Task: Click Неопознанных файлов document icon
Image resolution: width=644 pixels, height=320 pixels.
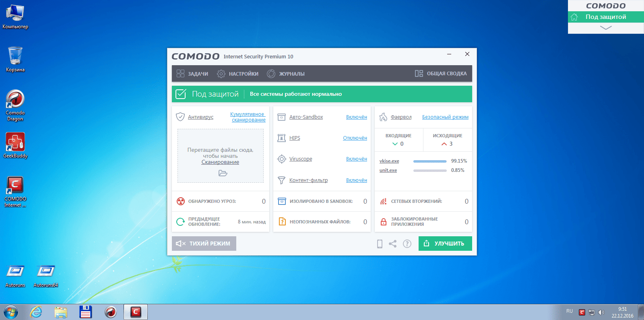Action: pyautogui.click(x=282, y=222)
